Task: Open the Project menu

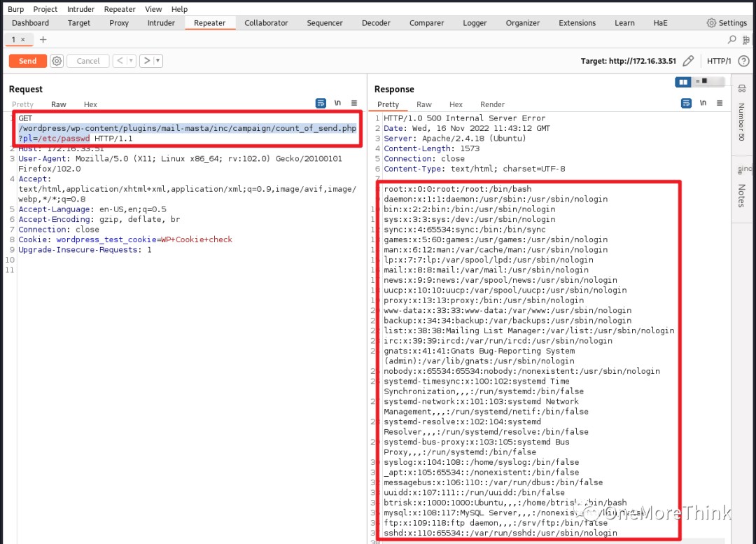Action: point(45,9)
